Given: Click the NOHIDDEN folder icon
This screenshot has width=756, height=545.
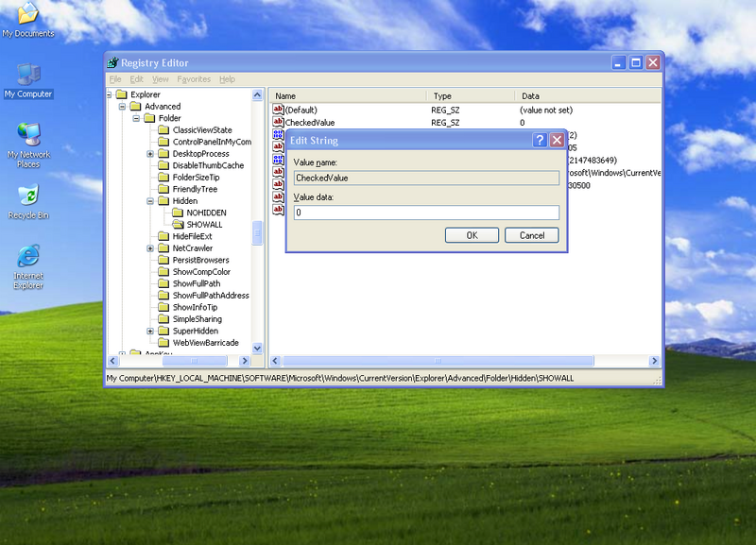Looking at the screenshot, I should [x=178, y=213].
